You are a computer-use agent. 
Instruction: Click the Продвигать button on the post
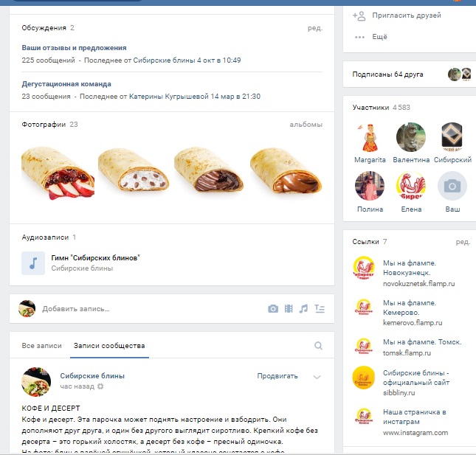click(x=277, y=376)
